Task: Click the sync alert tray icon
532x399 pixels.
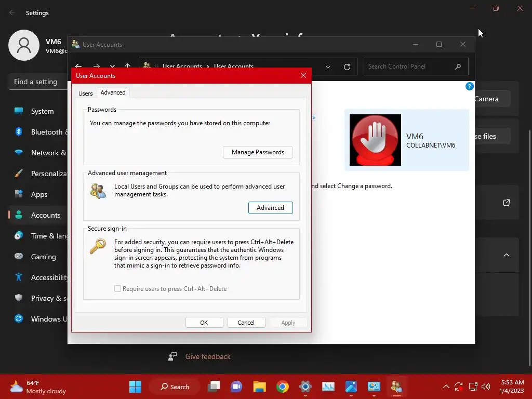Action: (x=459, y=387)
